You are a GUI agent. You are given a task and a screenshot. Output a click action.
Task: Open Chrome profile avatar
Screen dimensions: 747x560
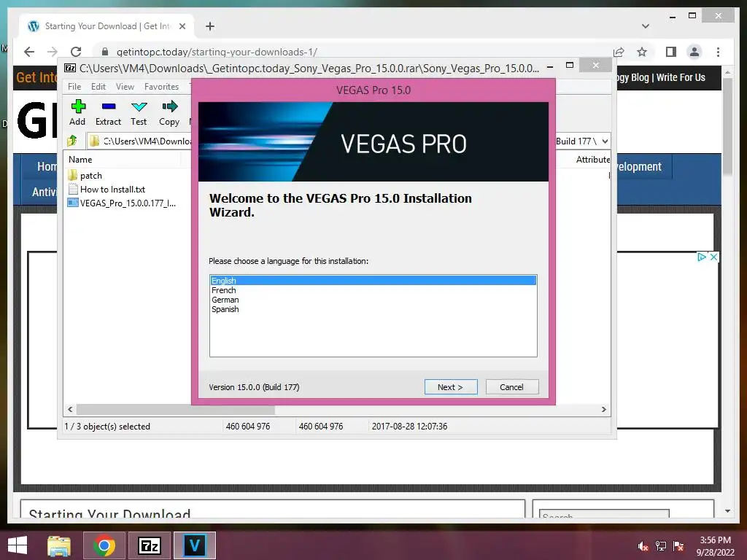[694, 52]
